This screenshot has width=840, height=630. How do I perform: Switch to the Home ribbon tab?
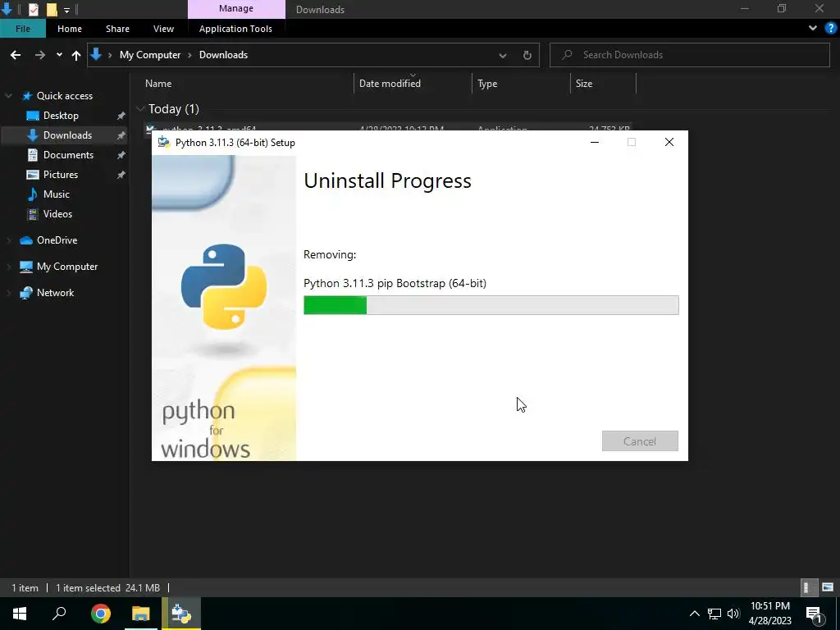[x=70, y=29]
